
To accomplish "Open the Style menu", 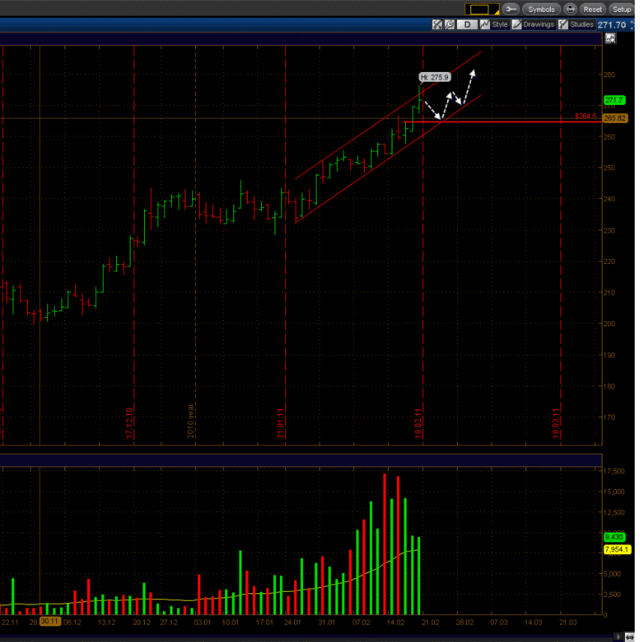I will tap(499, 24).
